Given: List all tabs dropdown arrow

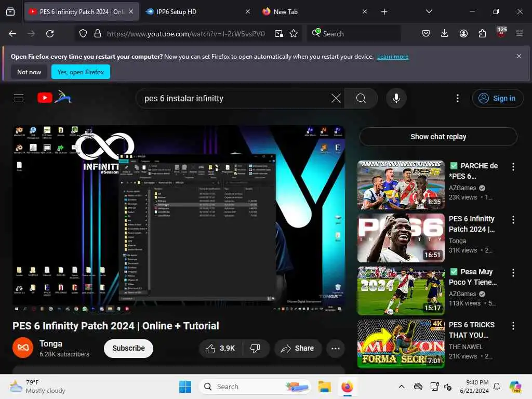Looking at the screenshot, I should point(429,11).
